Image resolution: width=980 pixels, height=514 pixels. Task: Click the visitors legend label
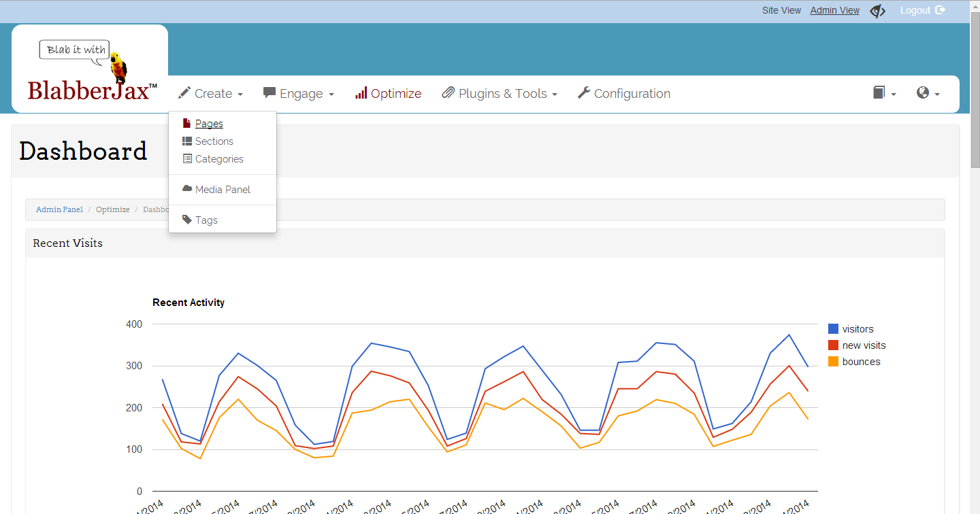[857, 329]
